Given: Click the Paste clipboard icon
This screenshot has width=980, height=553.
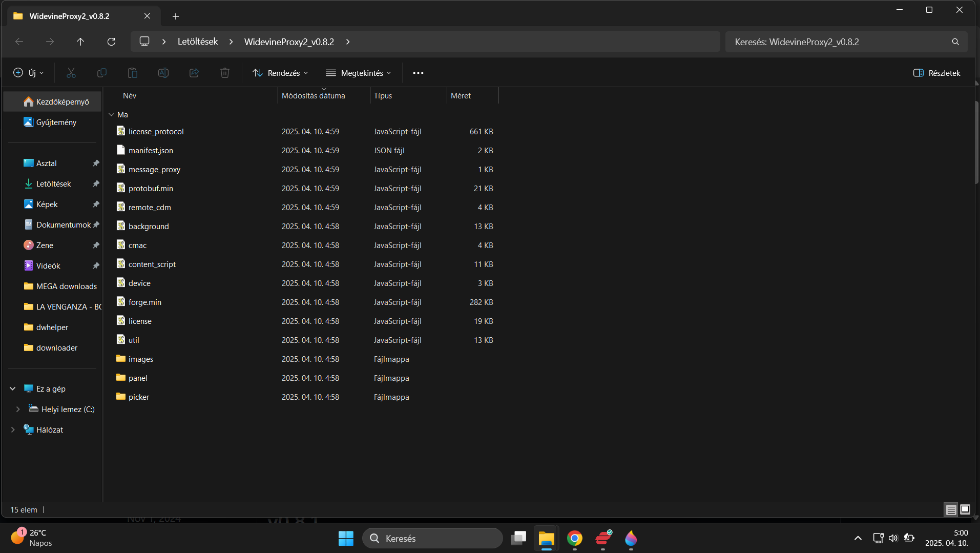Looking at the screenshot, I should (133, 73).
